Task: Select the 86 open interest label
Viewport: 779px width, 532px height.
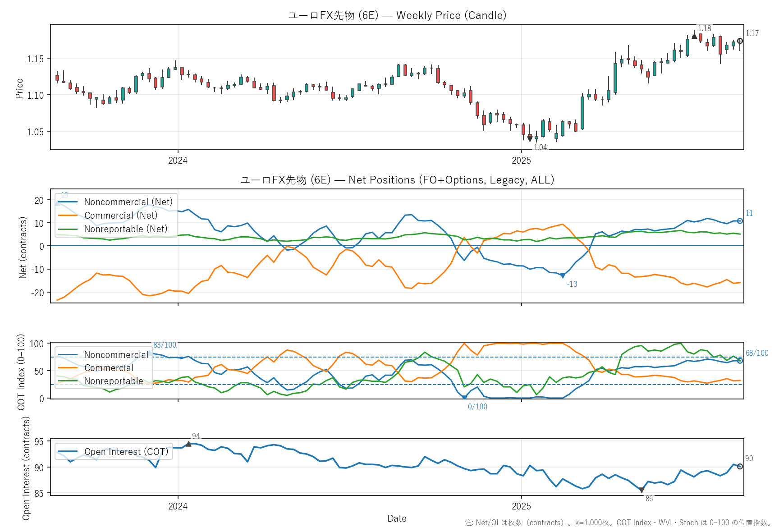Action: pyautogui.click(x=649, y=499)
